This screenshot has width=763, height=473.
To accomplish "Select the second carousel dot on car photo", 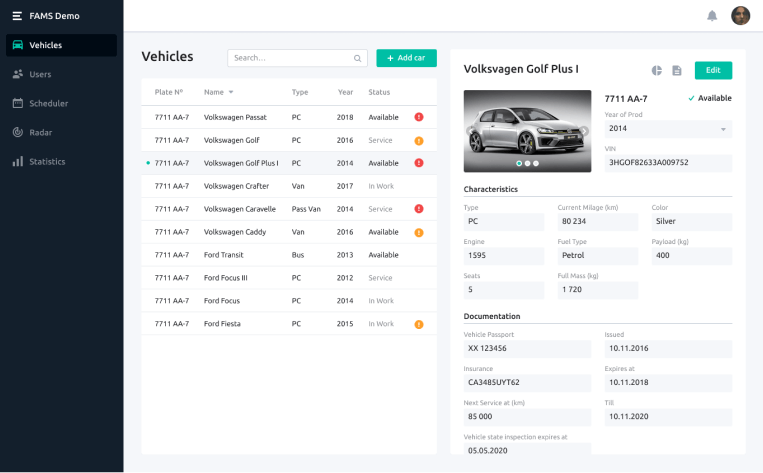I will pyautogui.click(x=527, y=164).
